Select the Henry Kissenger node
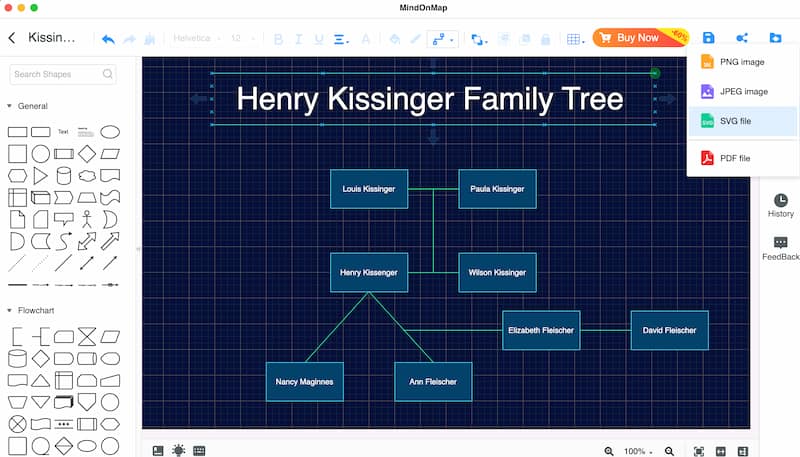This screenshot has width=800, height=457. 369,272
